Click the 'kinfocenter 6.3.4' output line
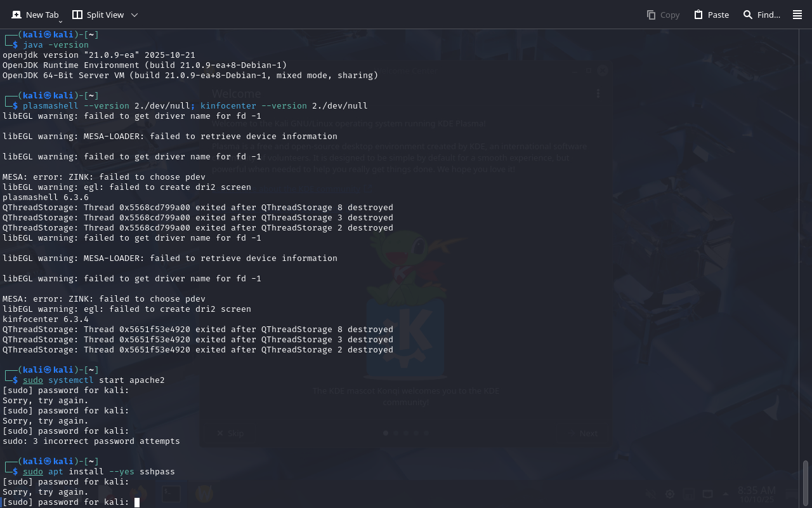 click(x=46, y=319)
